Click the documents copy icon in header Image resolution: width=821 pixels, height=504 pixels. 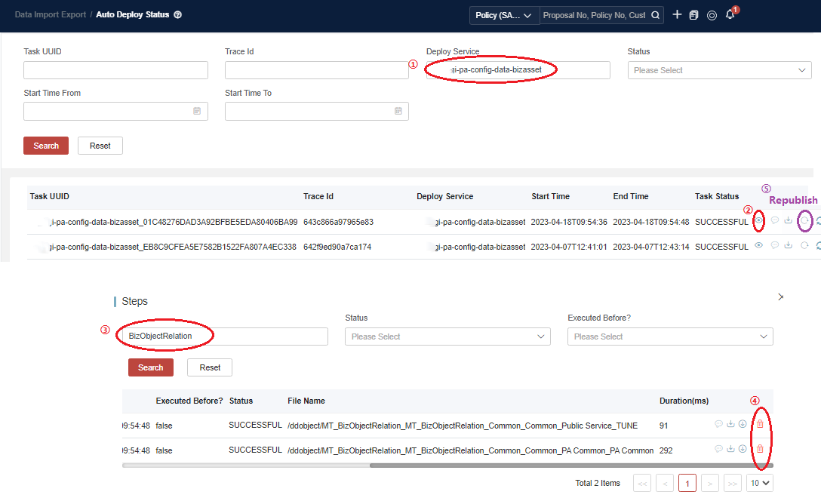pos(694,15)
